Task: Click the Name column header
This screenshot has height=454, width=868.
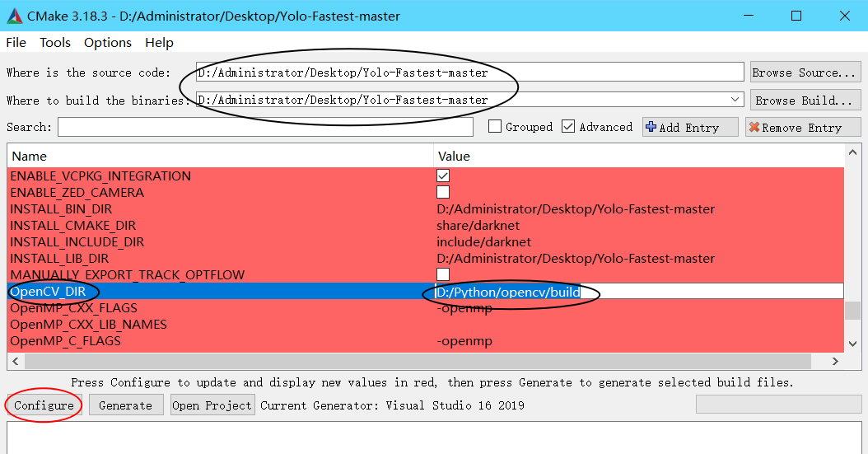Action: [221, 156]
